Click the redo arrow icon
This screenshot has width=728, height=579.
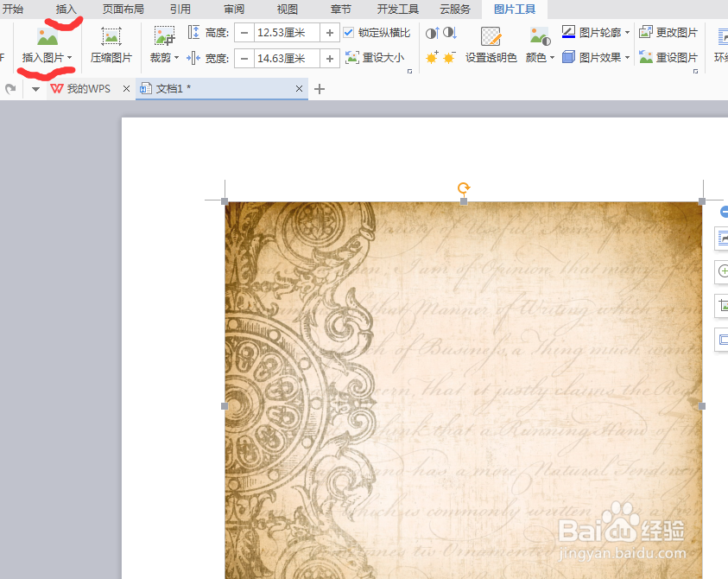(10, 88)
